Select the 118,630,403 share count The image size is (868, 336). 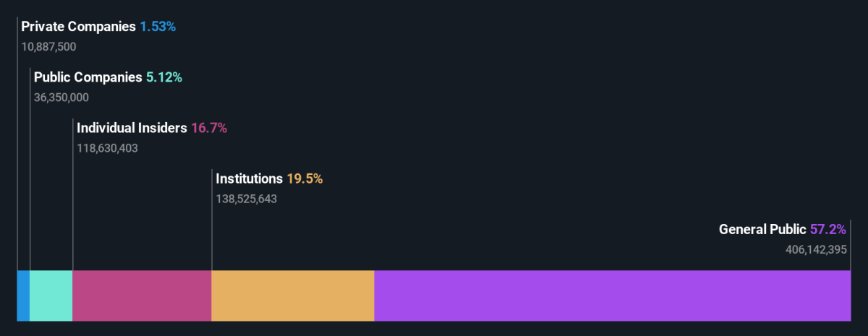[107, 148]
